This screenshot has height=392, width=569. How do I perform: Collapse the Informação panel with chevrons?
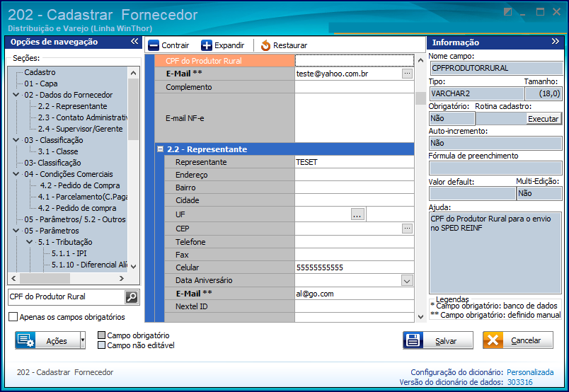(556, 41)
